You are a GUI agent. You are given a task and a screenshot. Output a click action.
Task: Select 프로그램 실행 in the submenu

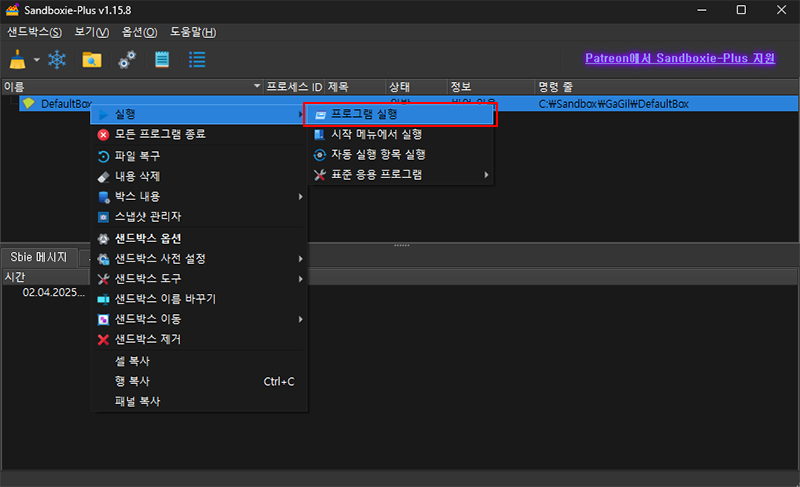[401, 114]
